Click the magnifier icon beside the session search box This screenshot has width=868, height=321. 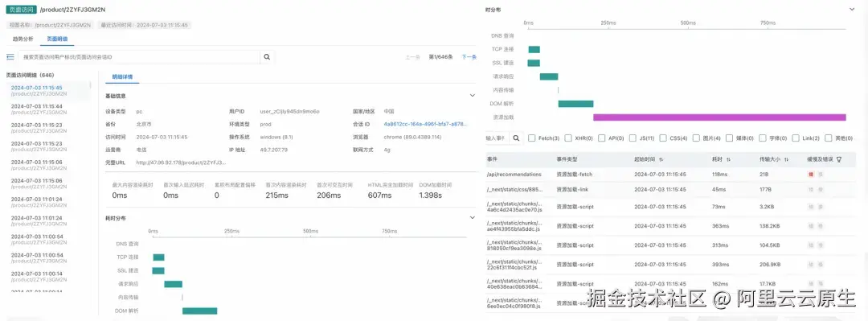[267, 56]
